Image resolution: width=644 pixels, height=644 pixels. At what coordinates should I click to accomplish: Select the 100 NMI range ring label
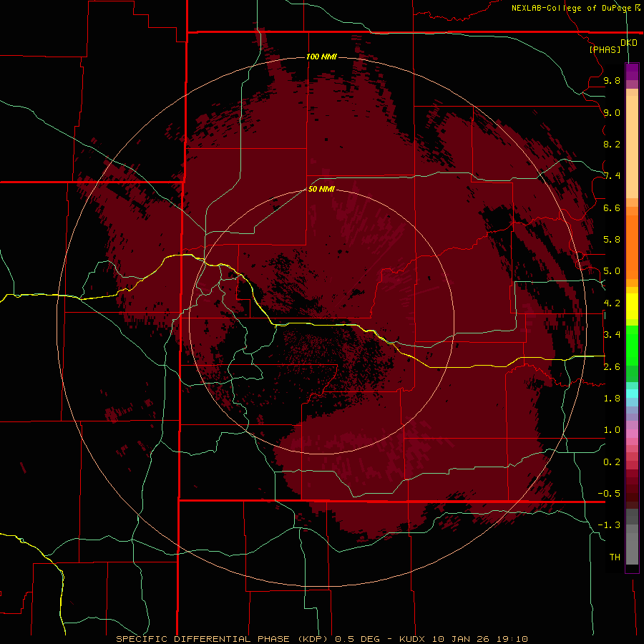point(321,57)
